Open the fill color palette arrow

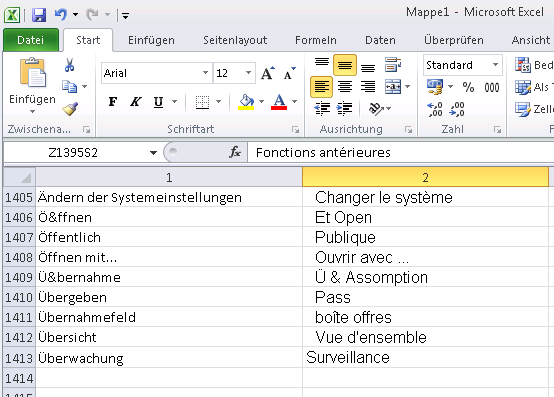[261, 102]
